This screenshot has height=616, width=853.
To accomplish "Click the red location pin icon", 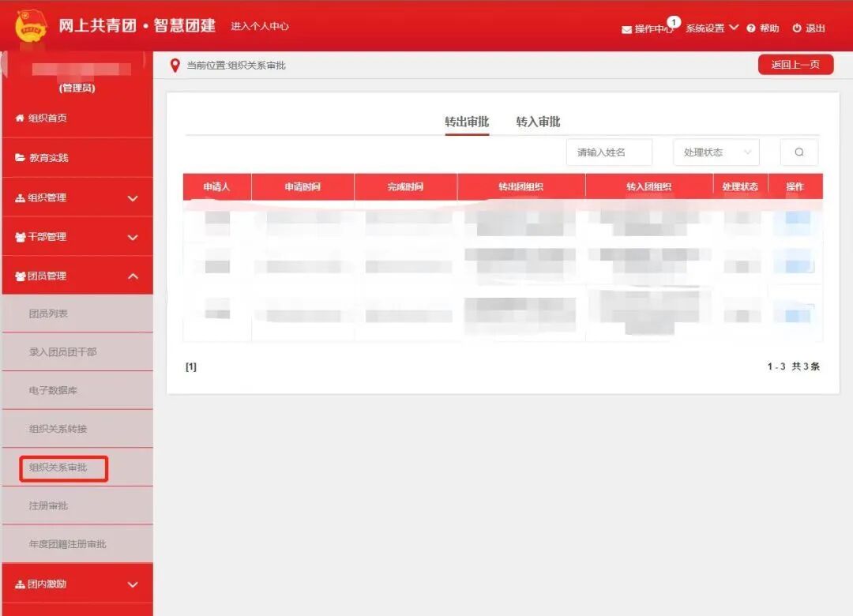I will click(x=175, y=66).
